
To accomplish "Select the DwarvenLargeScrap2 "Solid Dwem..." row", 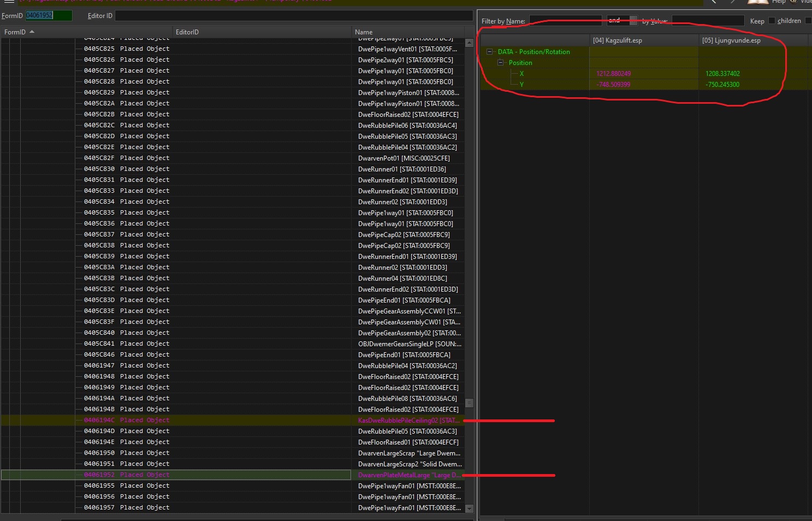I will point(233,464).
